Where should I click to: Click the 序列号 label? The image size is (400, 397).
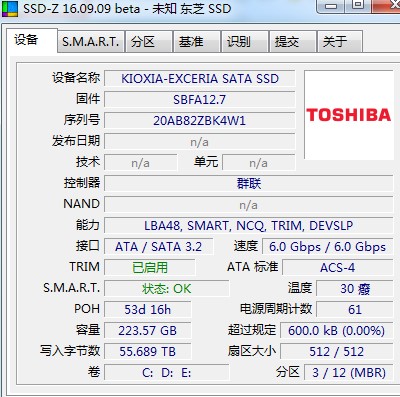pyautogui.click(x=82, y=120)
